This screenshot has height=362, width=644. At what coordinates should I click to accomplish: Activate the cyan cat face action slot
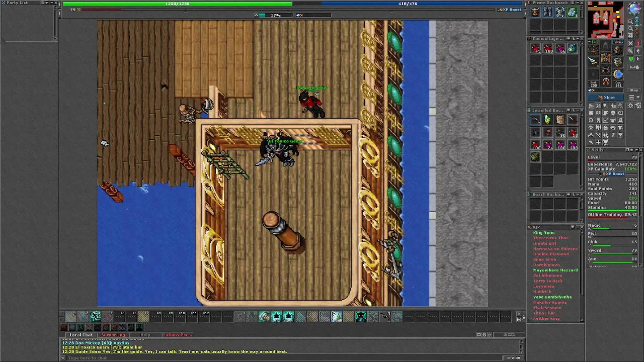pos(361,316)
